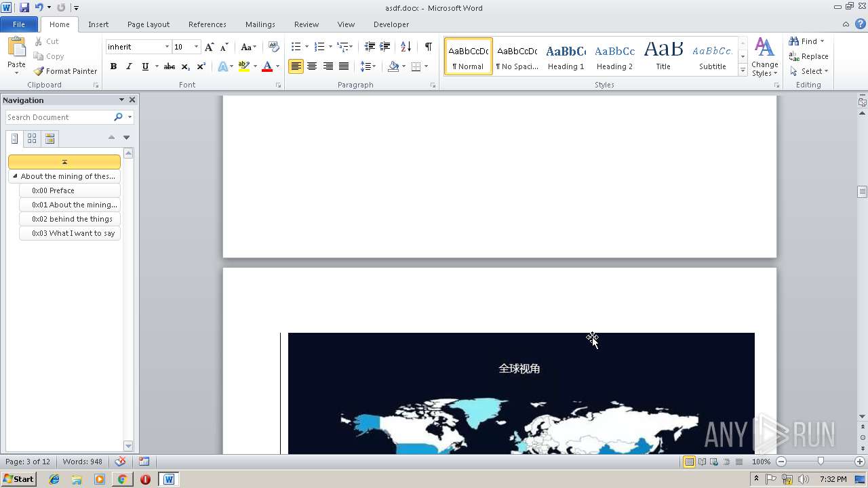Clear formatting with the eraser icon

pos(274,47)
